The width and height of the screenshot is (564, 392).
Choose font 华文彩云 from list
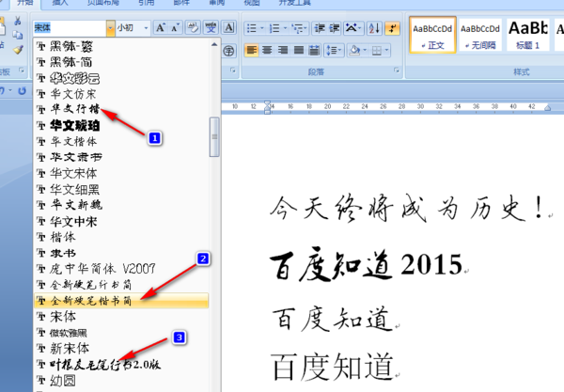click(121, 78)
